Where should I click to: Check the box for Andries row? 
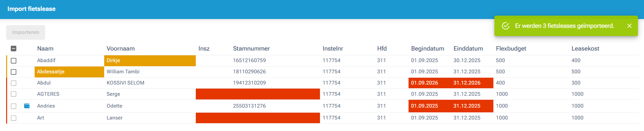coord(14,106)
